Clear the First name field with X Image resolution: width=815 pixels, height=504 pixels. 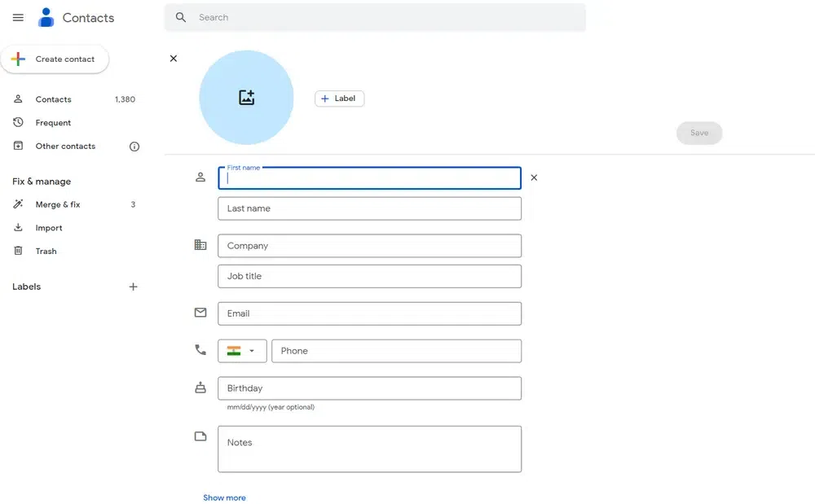tap(534, 177)
